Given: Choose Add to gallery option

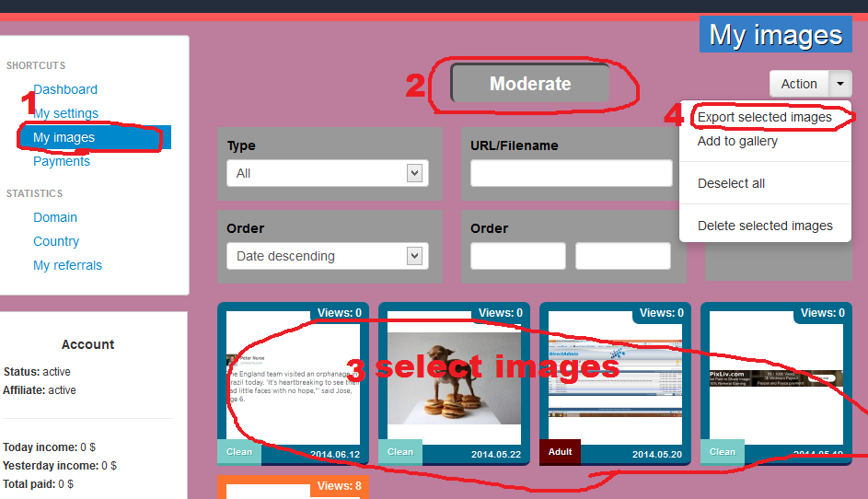Looking at the screenshot, I should click(x=737, y=141).
